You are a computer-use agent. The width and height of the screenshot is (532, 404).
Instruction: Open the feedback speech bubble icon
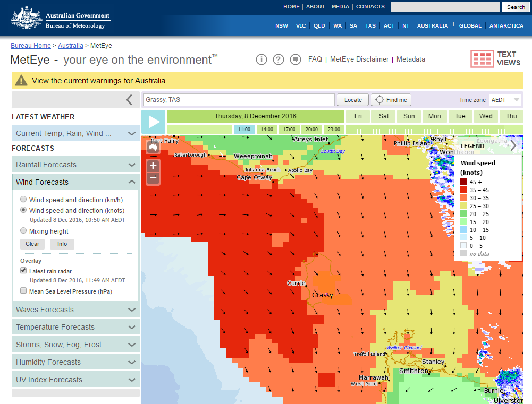[295, 59]
